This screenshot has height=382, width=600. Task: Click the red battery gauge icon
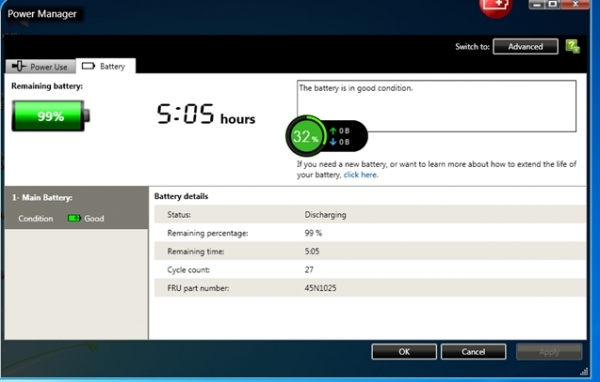click(496, 7)
